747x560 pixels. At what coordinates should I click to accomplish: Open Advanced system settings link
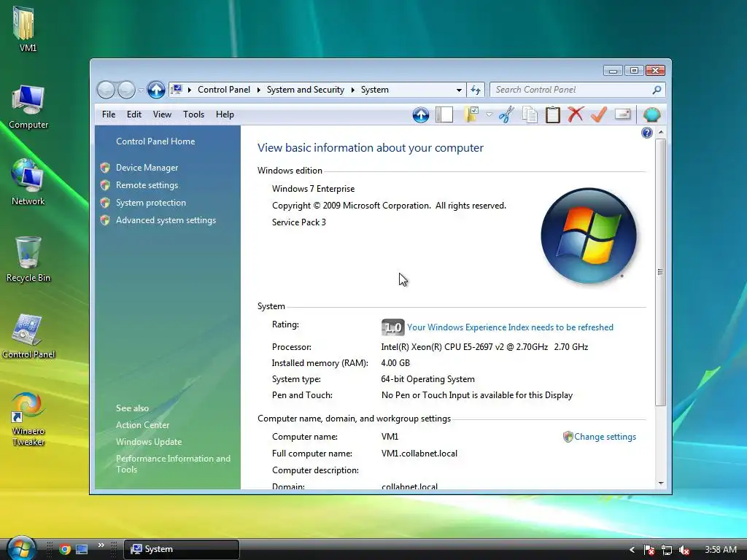coord(166,220)
